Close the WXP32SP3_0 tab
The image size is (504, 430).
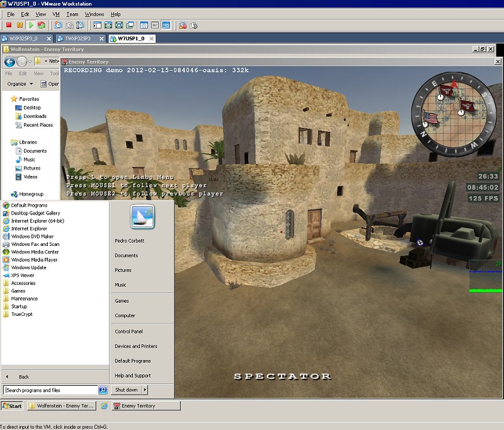pos(49,38)
